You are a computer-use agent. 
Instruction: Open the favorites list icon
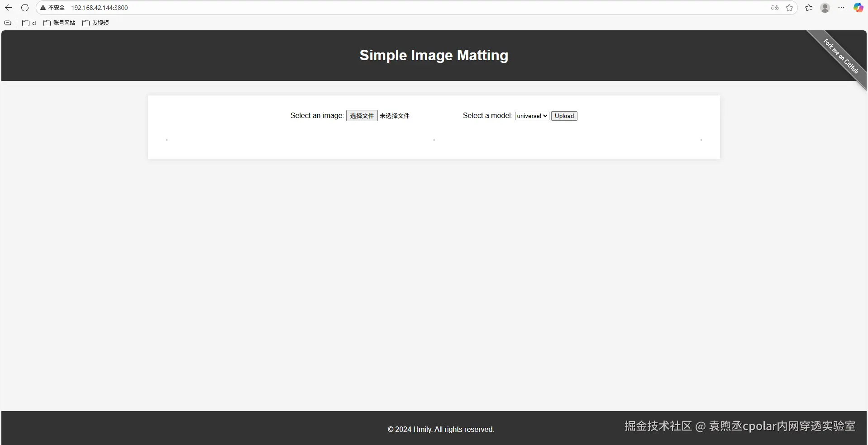pyautogui.click(x=809, y=8)
